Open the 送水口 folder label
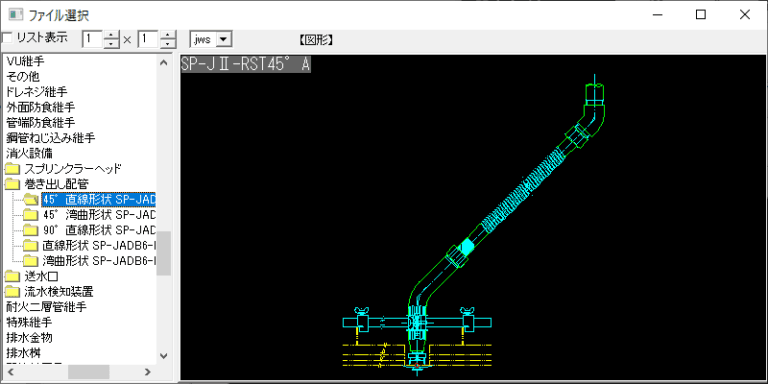Viewport: 768px width, 384px height. pos(41,276)
